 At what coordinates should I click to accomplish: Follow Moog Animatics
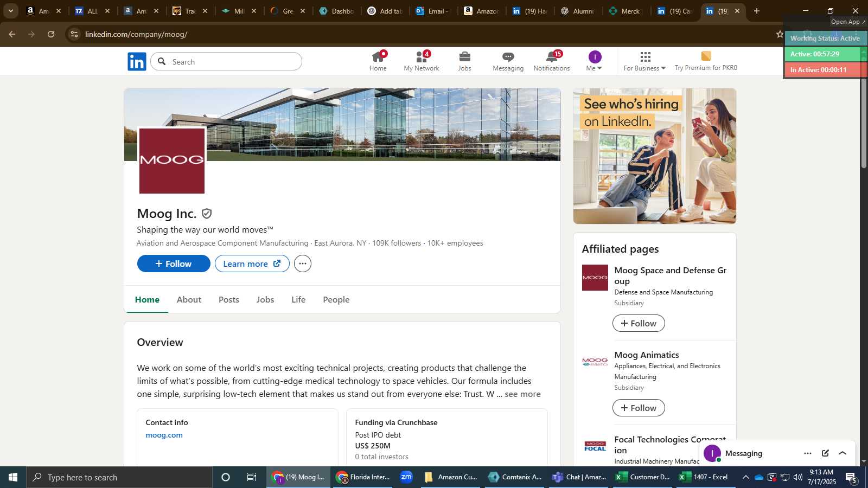639,408
